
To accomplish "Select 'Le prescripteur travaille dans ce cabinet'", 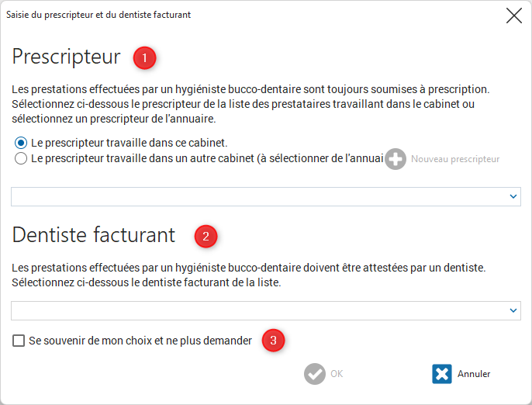I will point(21,143).
